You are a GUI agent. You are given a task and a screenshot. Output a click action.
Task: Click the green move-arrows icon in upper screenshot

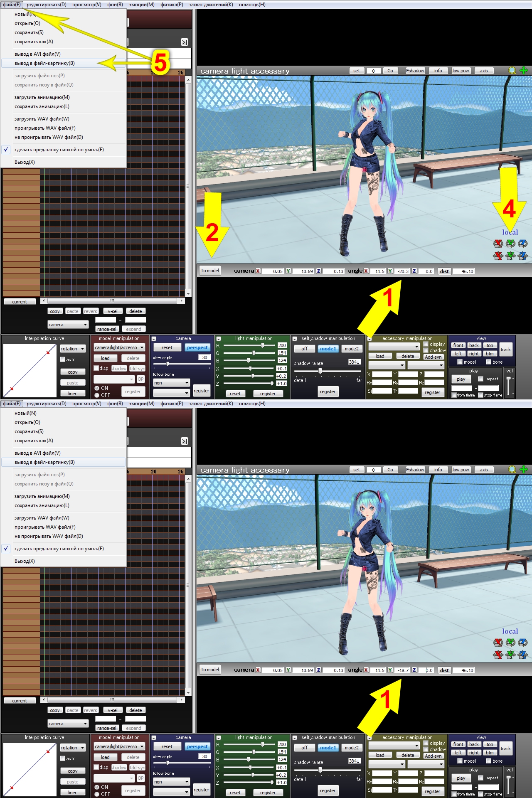point(524,71)
